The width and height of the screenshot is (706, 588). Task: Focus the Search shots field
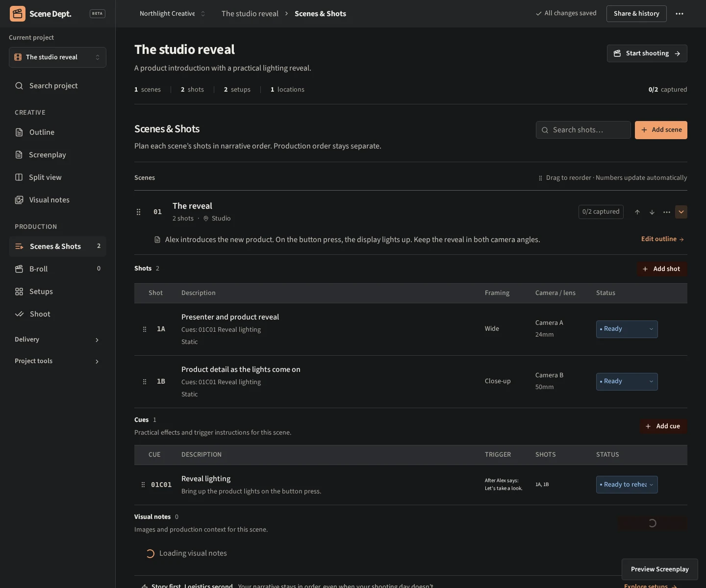583,130
